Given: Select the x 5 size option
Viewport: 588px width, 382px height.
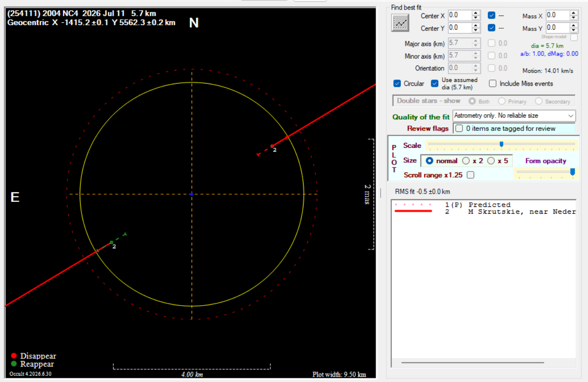Looking at the screenshot, I should [491, 161].
